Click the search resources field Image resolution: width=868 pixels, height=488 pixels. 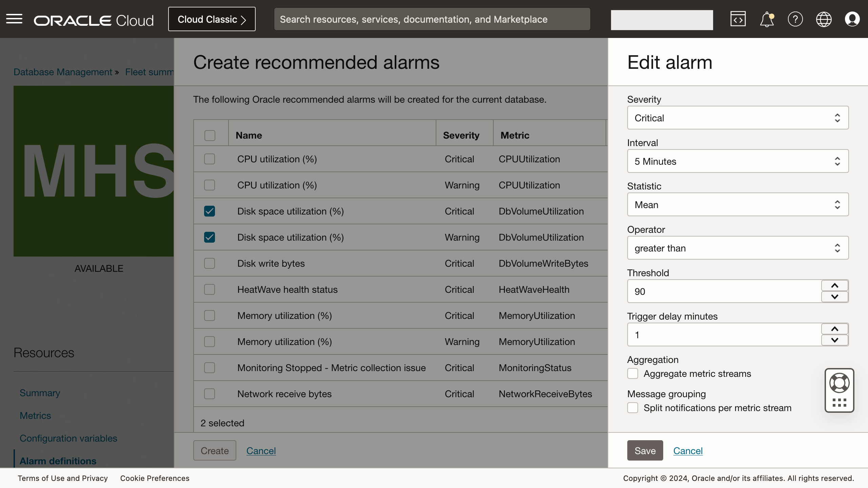[x=432, y=19]
